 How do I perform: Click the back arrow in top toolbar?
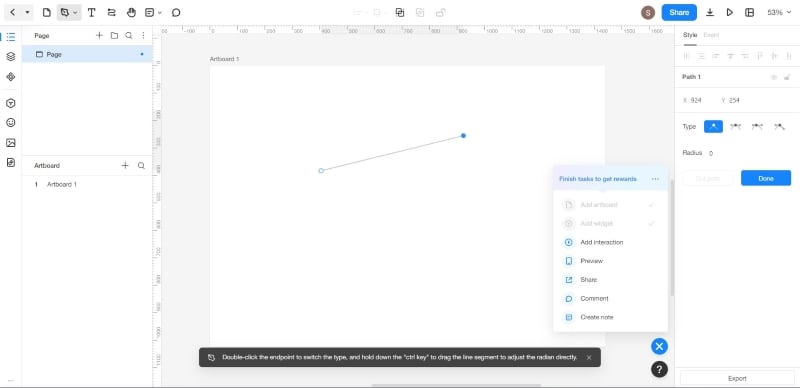[x=13, y=12]
